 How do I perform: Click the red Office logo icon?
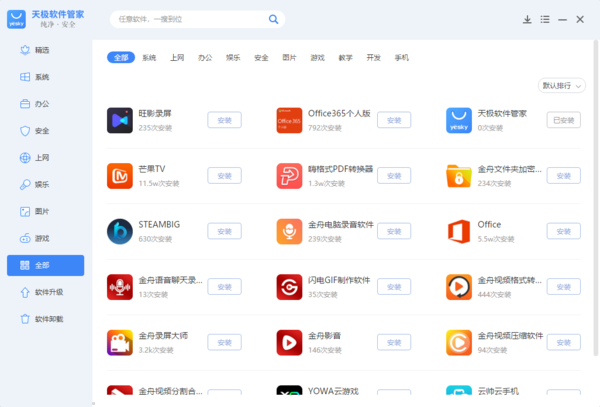(x=459, y=231)
